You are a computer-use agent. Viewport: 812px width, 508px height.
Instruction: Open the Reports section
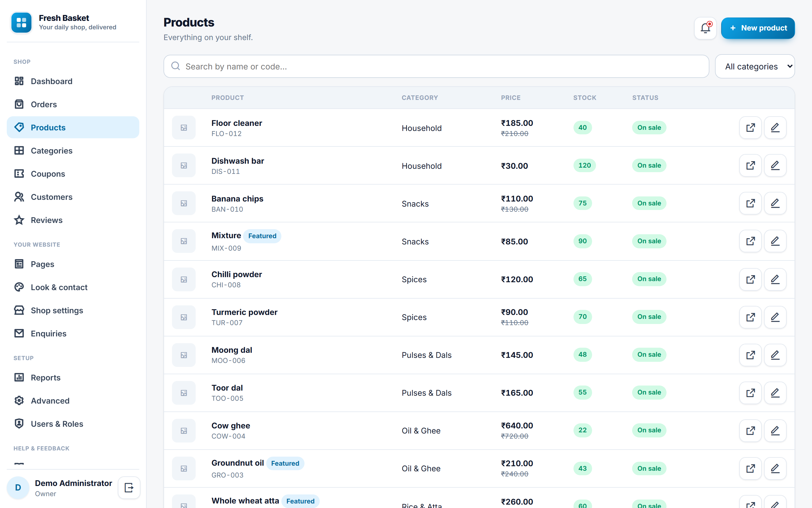coord(73,378)
